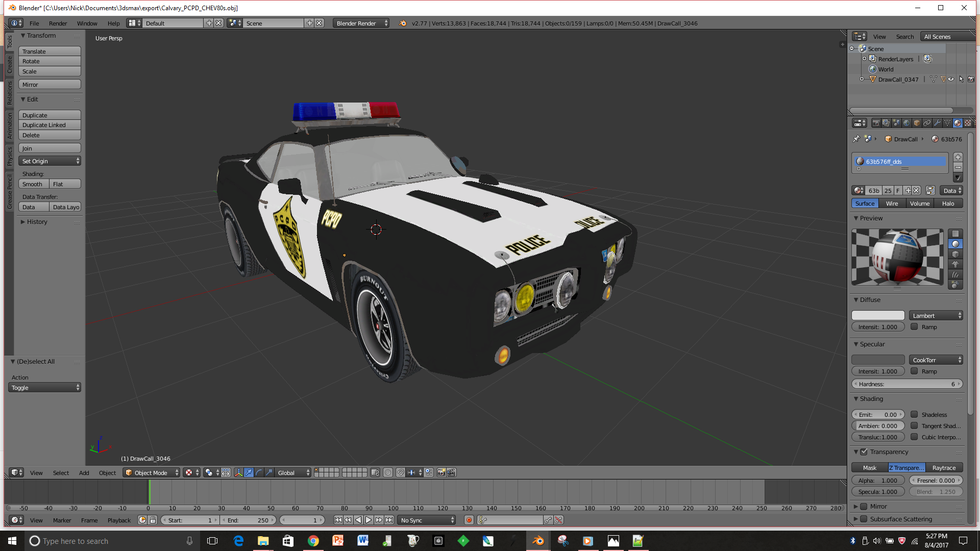Open the Texture properties checker tab

tap(968, 123)
